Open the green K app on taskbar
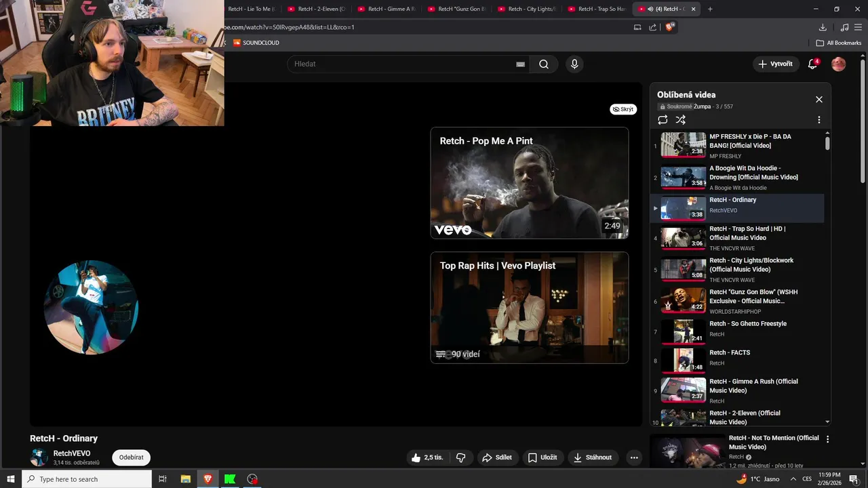The image size is (868, 488). coord(230,479)
